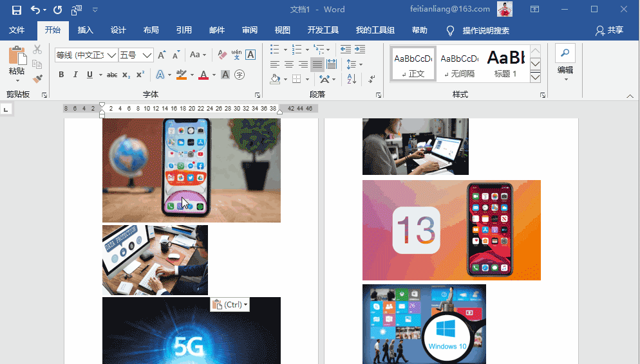Copy selection with the copy icon
640x364 pixels.
coord(37,64)
